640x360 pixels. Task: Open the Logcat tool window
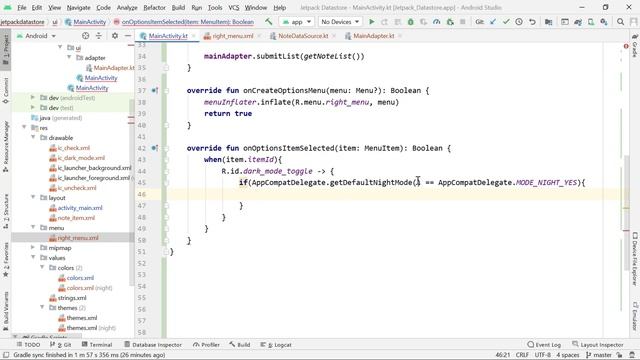coord(277,345)
